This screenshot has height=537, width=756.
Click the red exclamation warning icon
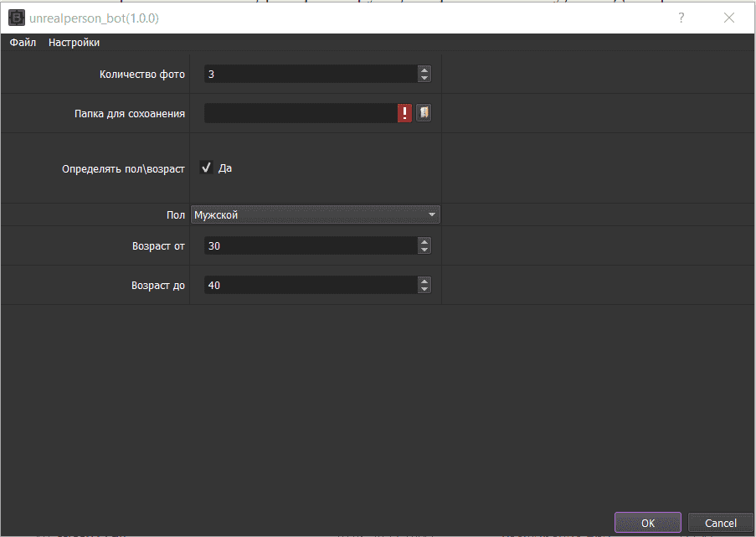[x=404, y=113]
